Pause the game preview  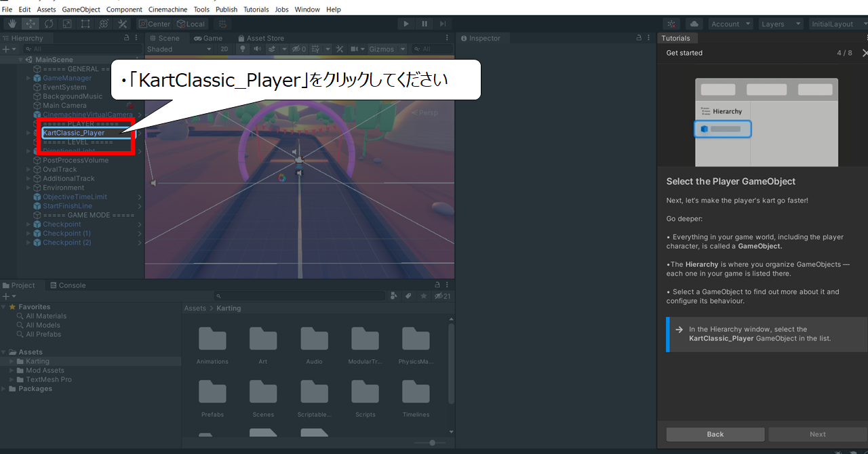(425, 24)
